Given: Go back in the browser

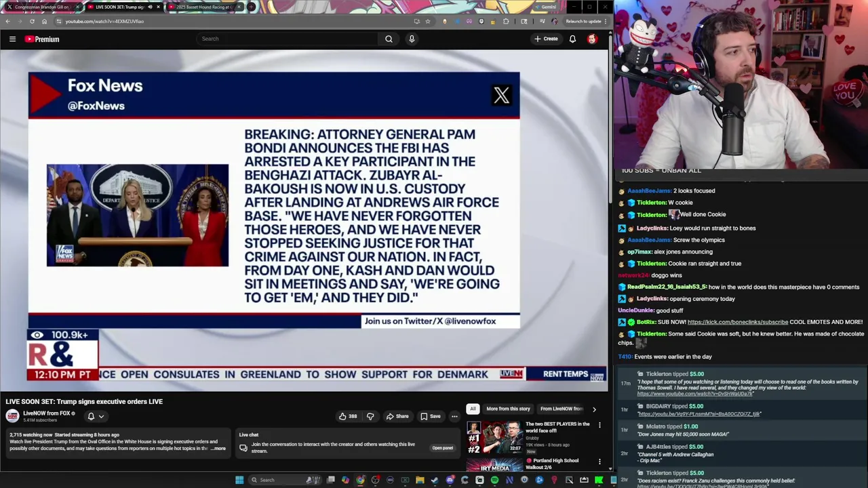Looking at the screenshot, I should [7, 21].
